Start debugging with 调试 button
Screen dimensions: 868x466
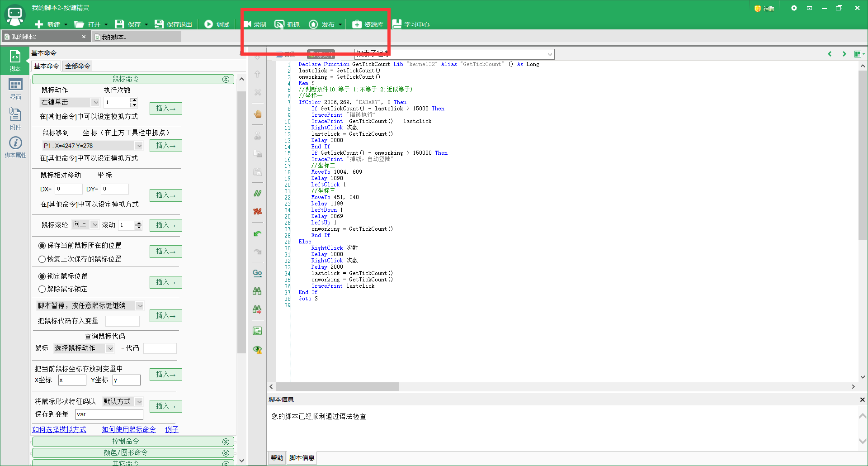click(x=217, y=24)
